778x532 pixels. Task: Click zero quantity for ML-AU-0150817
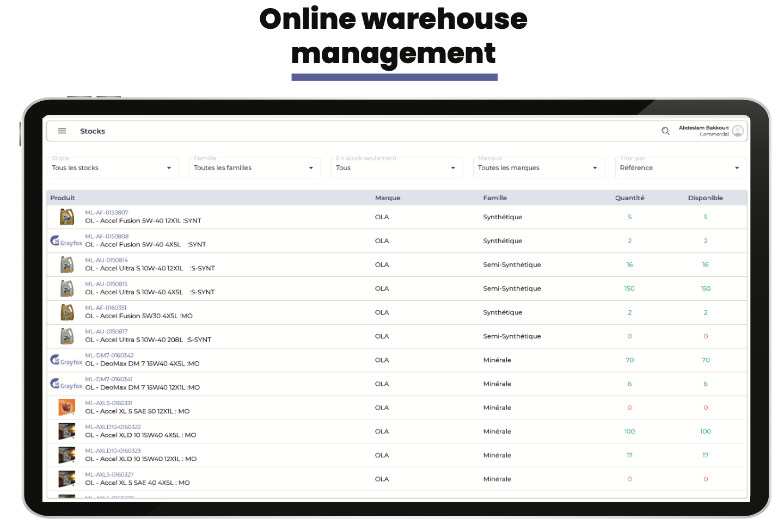[x=629, y=336]
